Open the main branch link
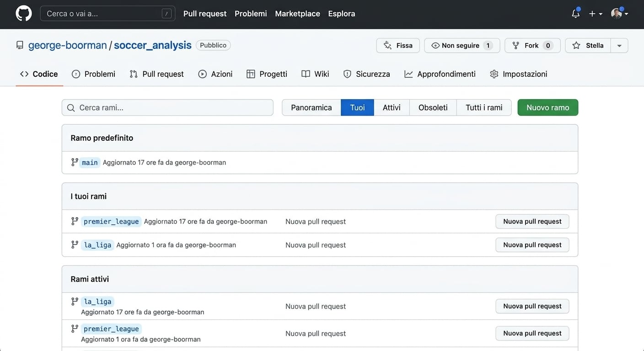The height and width of the screenshot is (351, 644). [90, 162]
